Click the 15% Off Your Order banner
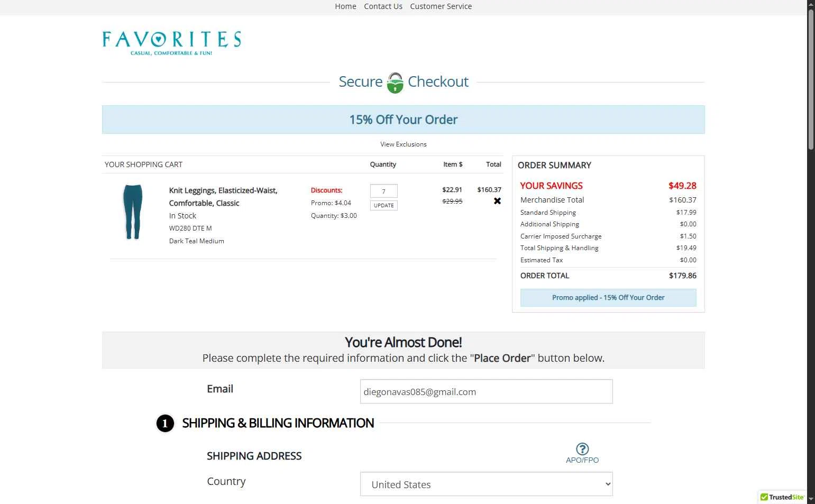 point(403,120)
